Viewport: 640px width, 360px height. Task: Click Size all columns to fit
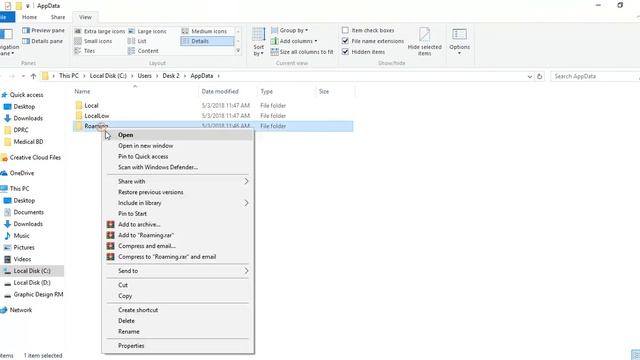coord(302,52)
